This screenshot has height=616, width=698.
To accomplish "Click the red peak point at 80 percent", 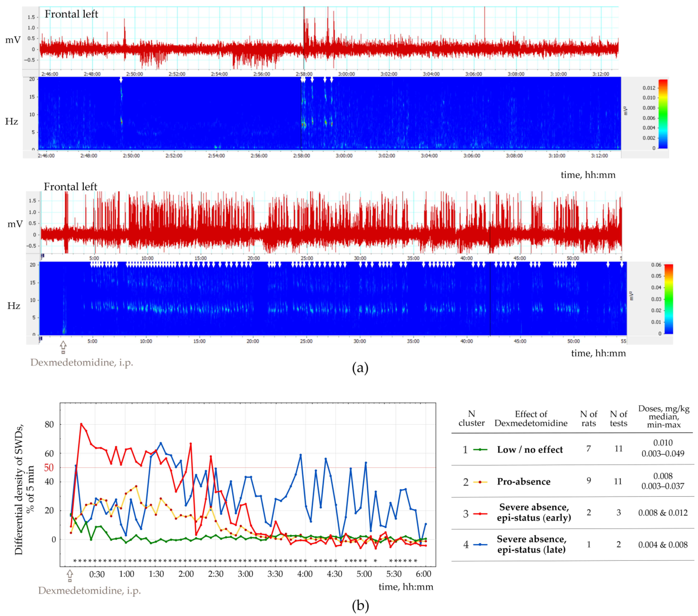I will [x=81, y=424].
